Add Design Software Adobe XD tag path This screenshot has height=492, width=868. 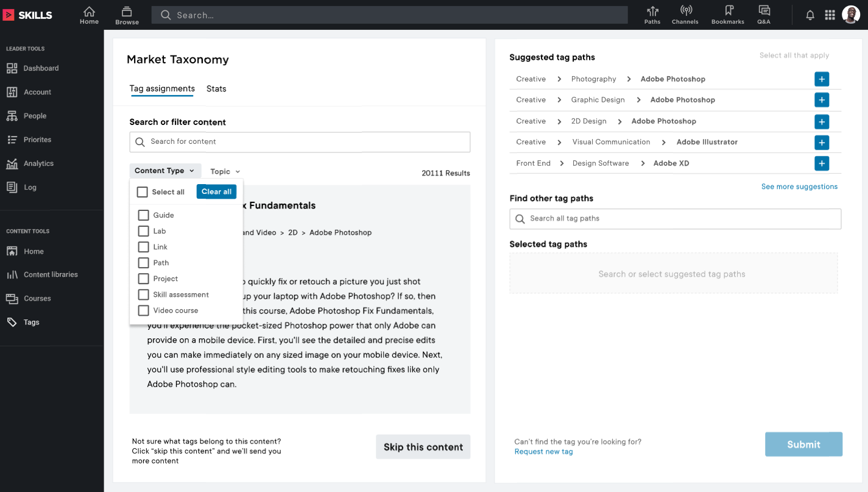coord(822,163)
